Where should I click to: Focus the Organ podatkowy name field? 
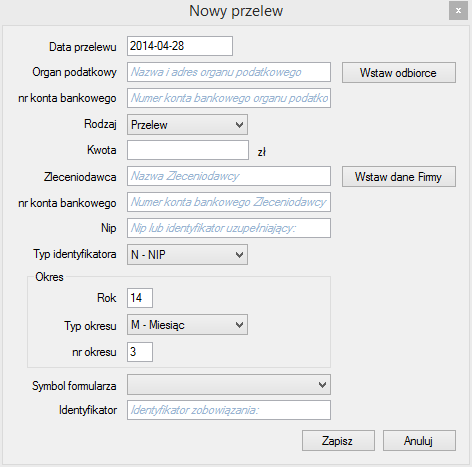coord(229,72)
